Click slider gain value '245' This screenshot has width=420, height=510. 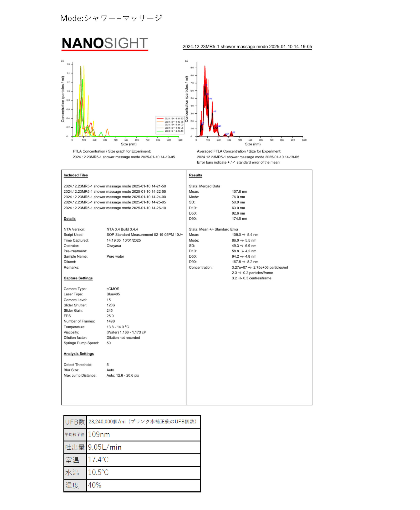coord(110,311)
